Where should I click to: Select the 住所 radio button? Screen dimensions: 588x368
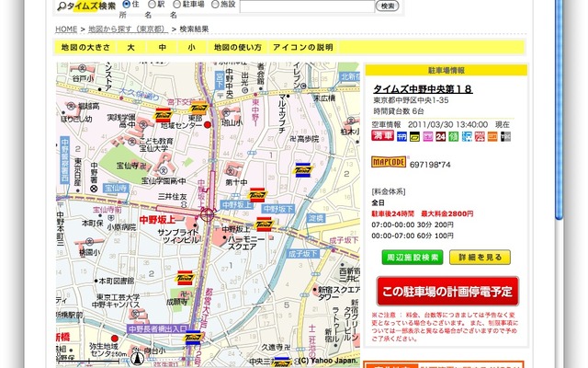coord(127,4)
